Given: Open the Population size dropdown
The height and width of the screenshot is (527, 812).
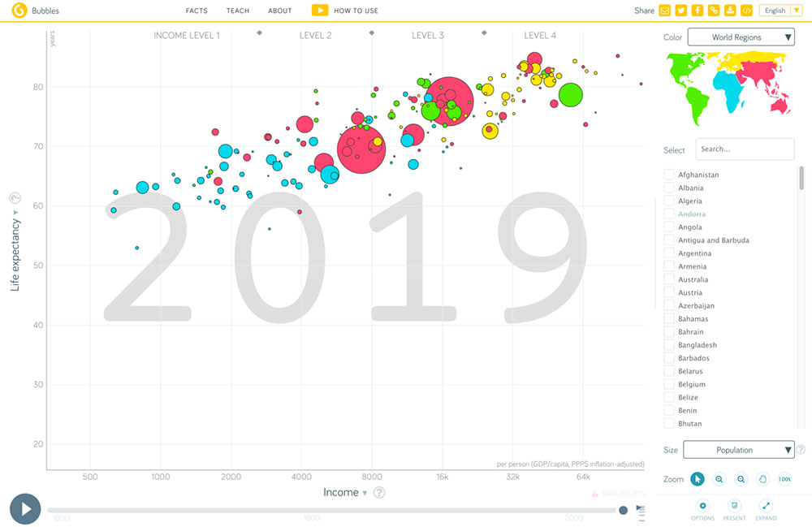Looking at the screenshot, I should pos(738,449).
